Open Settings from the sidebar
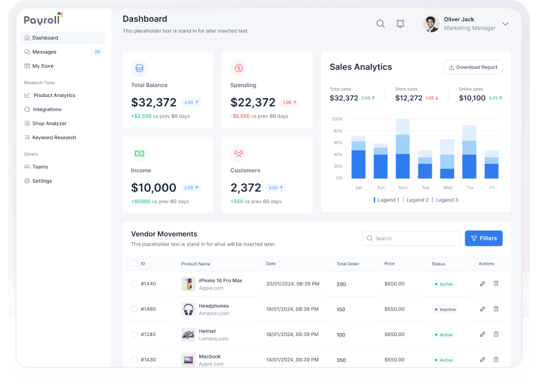 pos(42,181)
